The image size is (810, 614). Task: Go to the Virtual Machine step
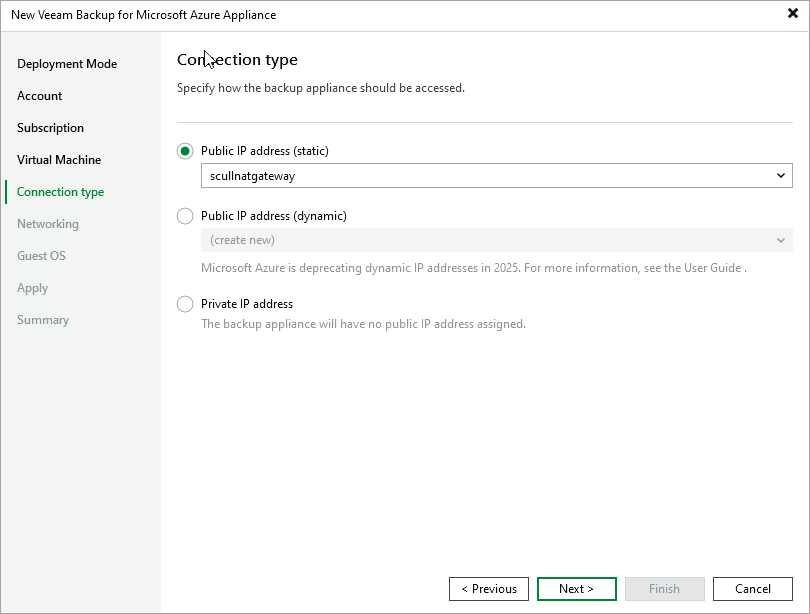pyautogui.click(x=59, y=160)
